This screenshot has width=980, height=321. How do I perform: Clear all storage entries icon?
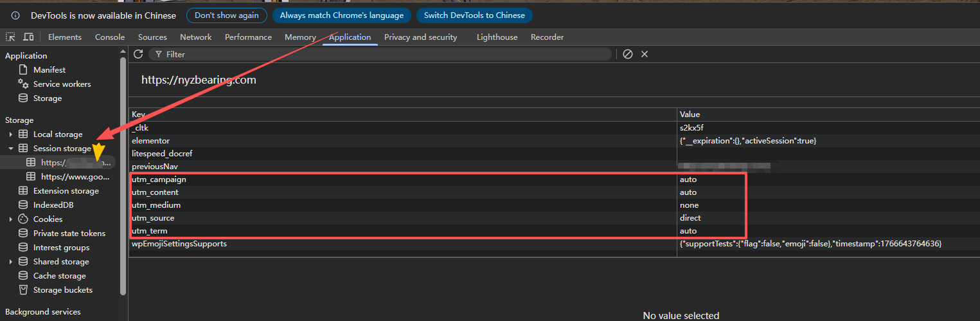628,54
